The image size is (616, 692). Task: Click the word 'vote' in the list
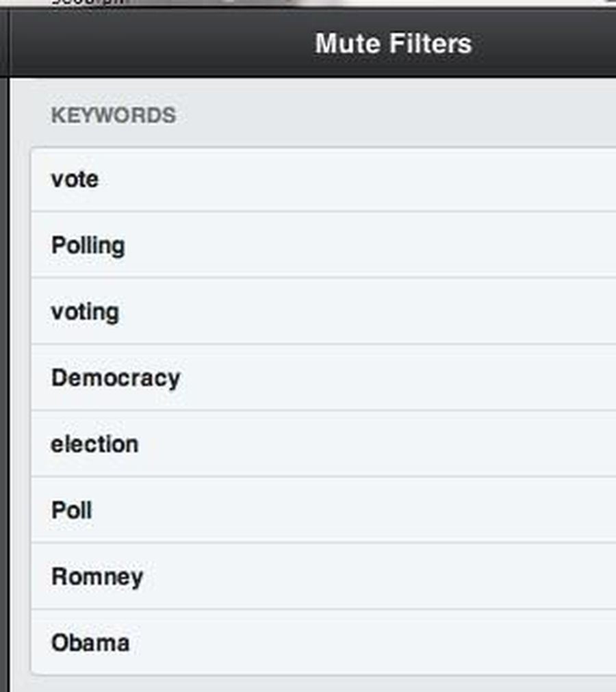[x=75, y=180]
